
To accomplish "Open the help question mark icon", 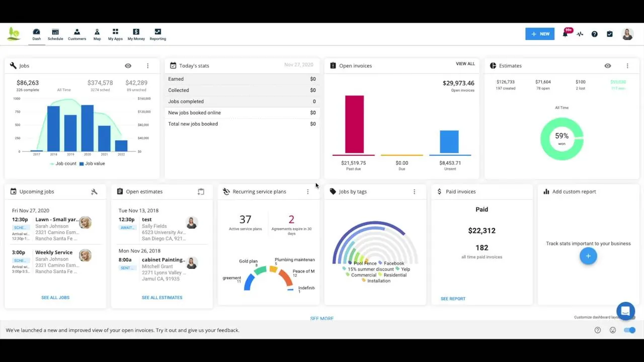I will click(595, 34).
